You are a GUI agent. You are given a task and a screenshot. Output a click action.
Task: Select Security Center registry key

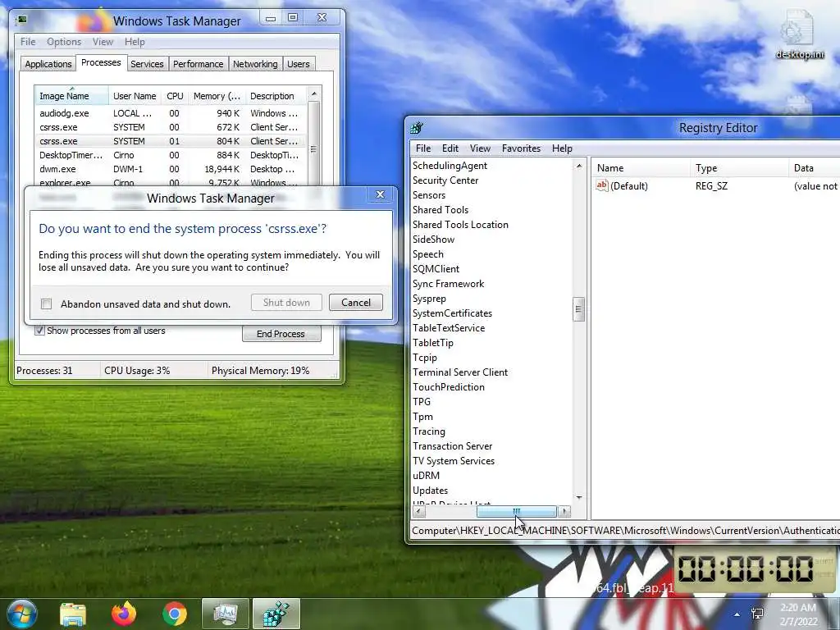445,180
